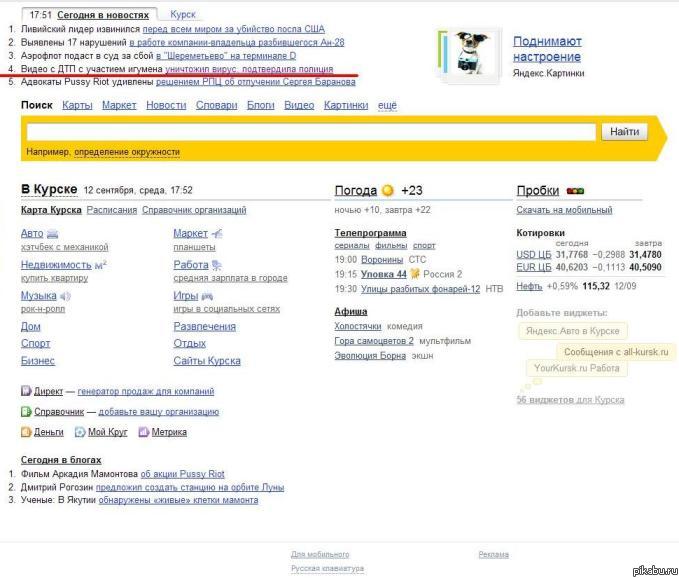Expand the 'ещё' services menu
The width and height of the screenshot is (679, 578).
(386, 105)
